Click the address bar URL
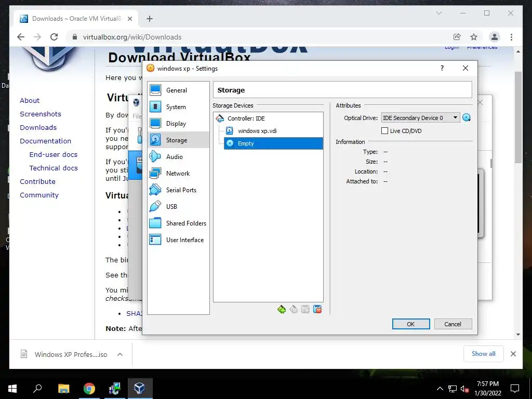 [x=132, y=37]
